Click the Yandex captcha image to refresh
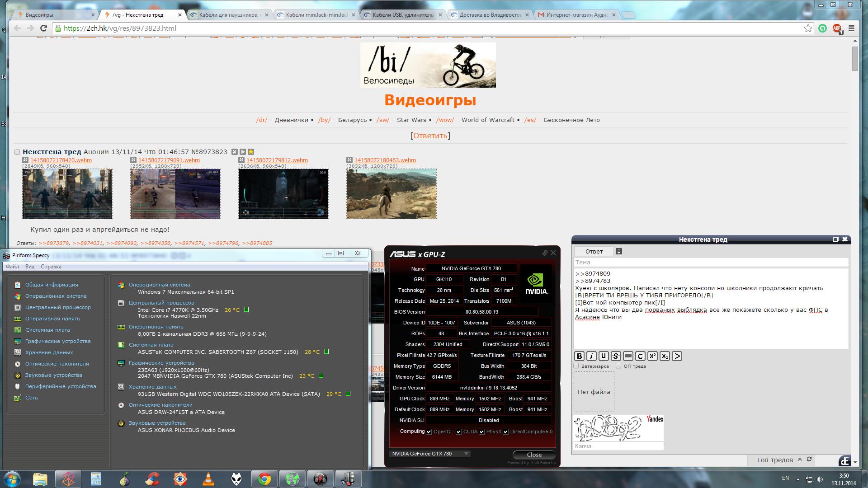Viewport: 868px width, 488px height. click(x=618, y=428)
